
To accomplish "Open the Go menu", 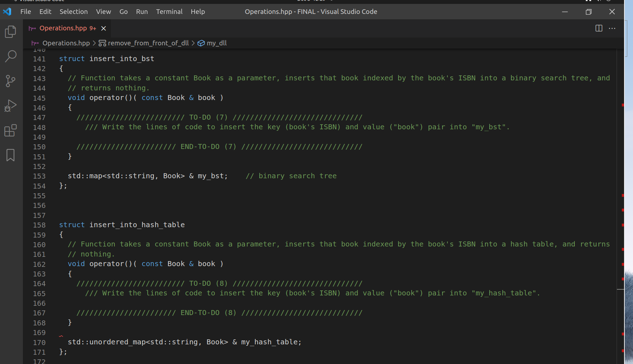I will tap(123, 11).
